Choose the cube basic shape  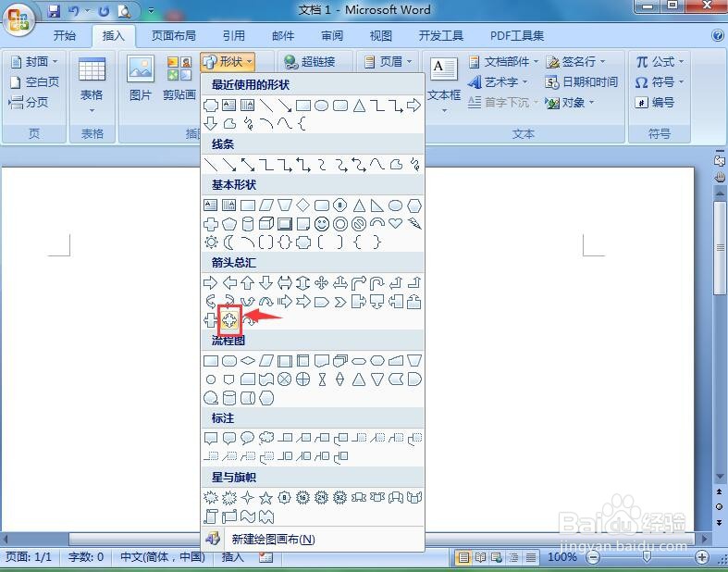265,224
